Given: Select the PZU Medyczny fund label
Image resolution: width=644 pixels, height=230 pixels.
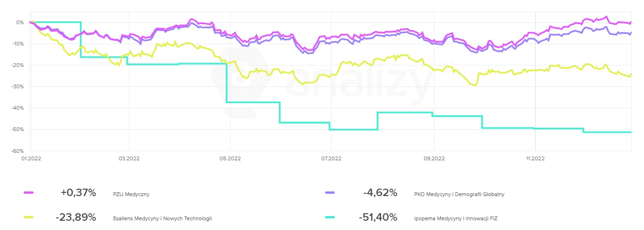Looking at the screenshot, I should [131, 194].
